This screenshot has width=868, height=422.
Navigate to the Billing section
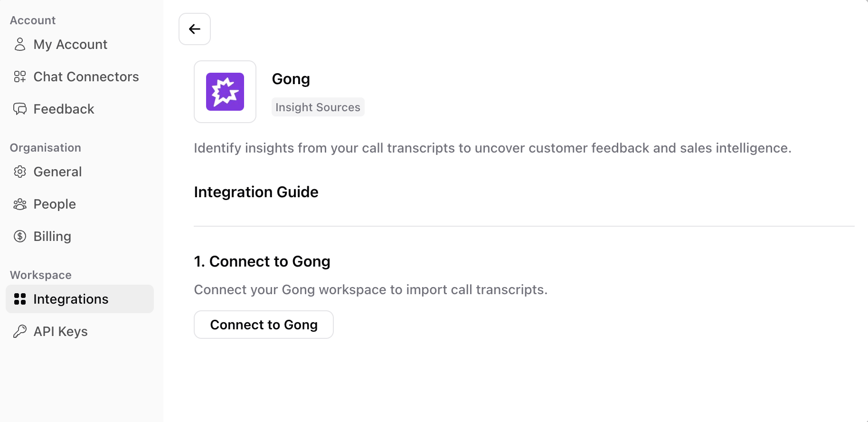52,236
